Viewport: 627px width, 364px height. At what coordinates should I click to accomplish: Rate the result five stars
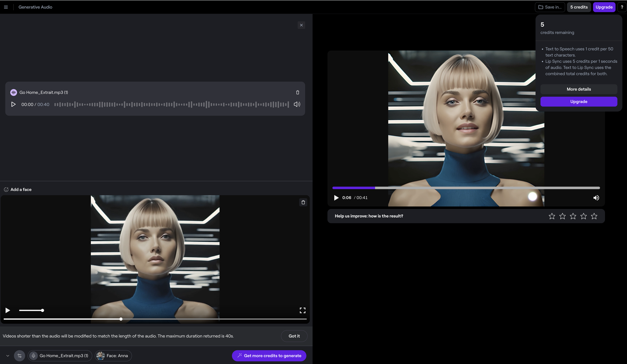(594, 216)
